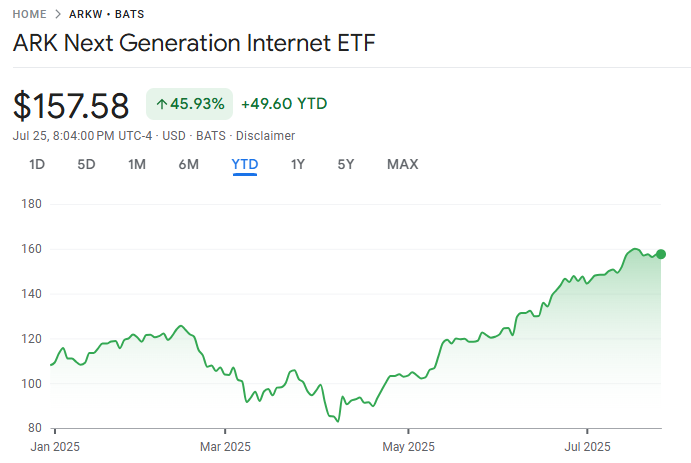The height and width of the screenshot is (463, 691).
Task: Click the $157.58 price value
Action: pos(71,105)
